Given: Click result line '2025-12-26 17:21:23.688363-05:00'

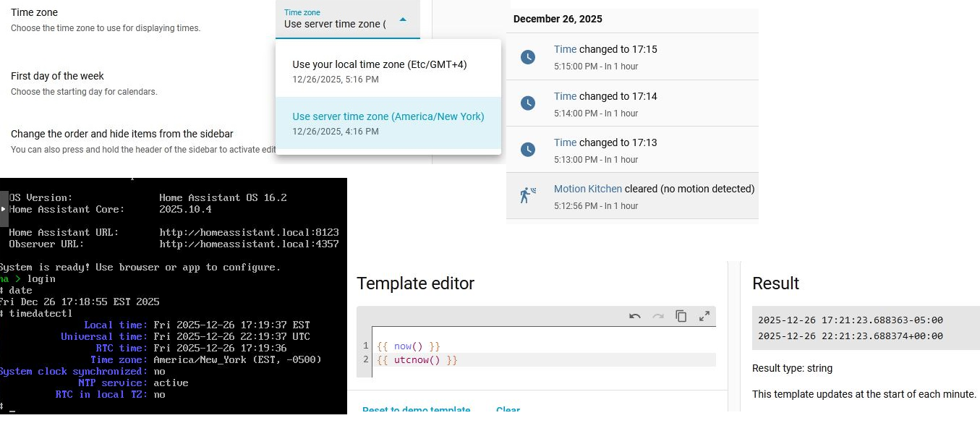Looking at the screenshot, I should tap(851, 320).
